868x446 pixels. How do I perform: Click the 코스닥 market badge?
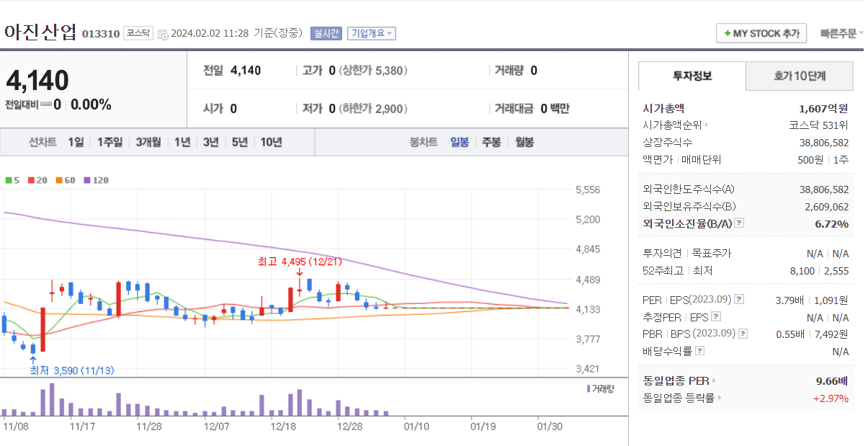(138, 33)
